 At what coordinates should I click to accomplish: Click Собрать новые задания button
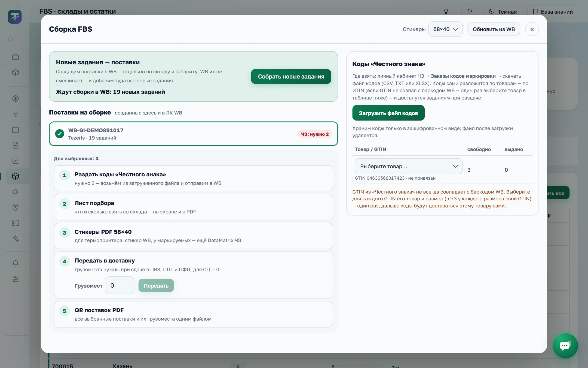[291, 77]
